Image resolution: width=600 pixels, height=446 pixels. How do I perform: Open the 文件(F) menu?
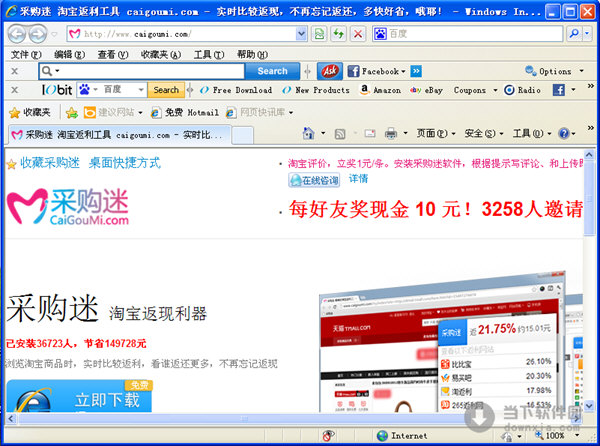[x=26, y=55]
